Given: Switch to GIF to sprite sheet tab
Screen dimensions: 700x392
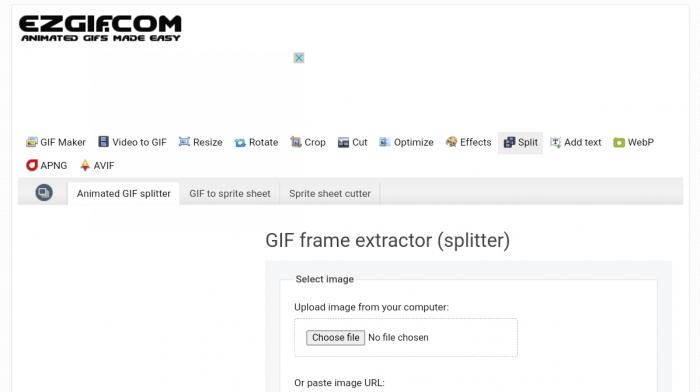Looking at the screenshot, I should point(229,193).
